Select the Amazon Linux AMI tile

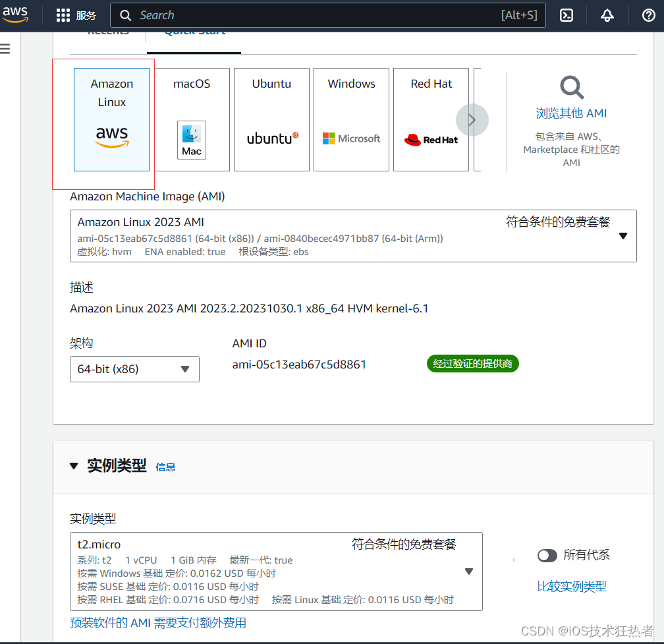pos(112,119)
